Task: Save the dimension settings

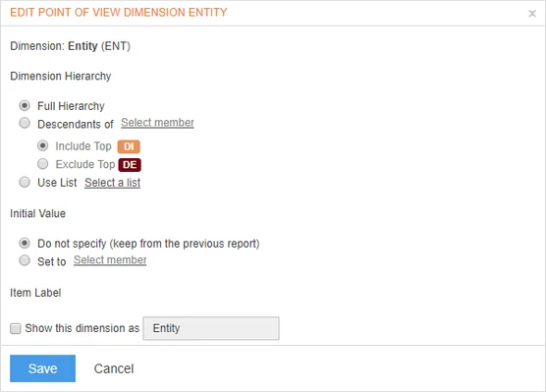Action: 42,368
